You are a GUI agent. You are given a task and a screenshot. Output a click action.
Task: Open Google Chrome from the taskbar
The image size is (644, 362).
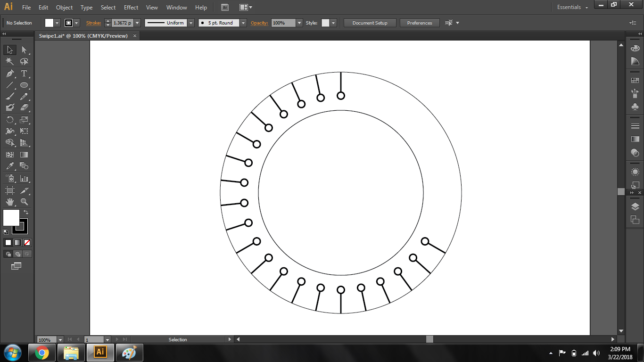(x=42, y=353)
